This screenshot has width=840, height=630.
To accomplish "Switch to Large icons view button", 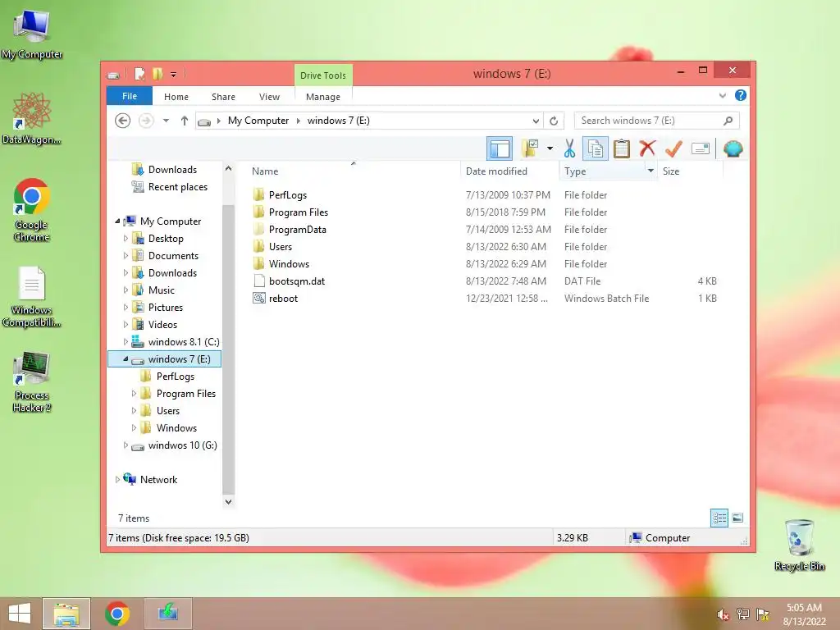I will tap(737, 518).
